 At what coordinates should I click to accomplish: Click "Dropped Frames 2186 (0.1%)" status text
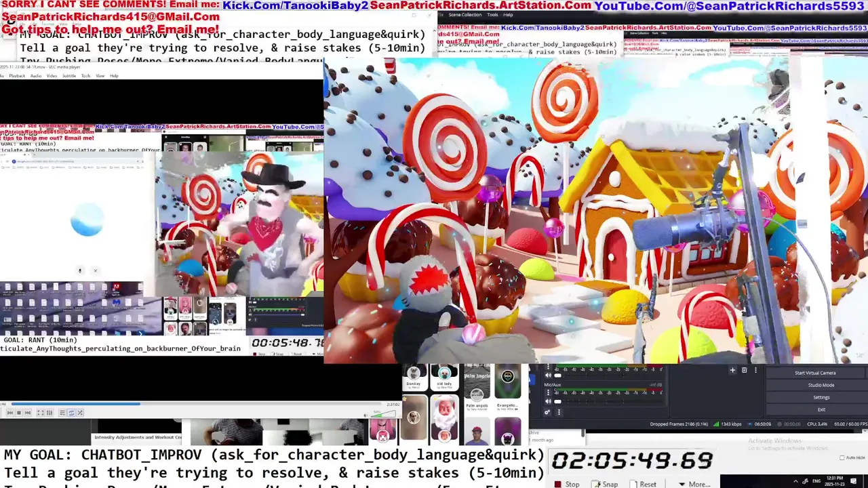pos(679,424)
